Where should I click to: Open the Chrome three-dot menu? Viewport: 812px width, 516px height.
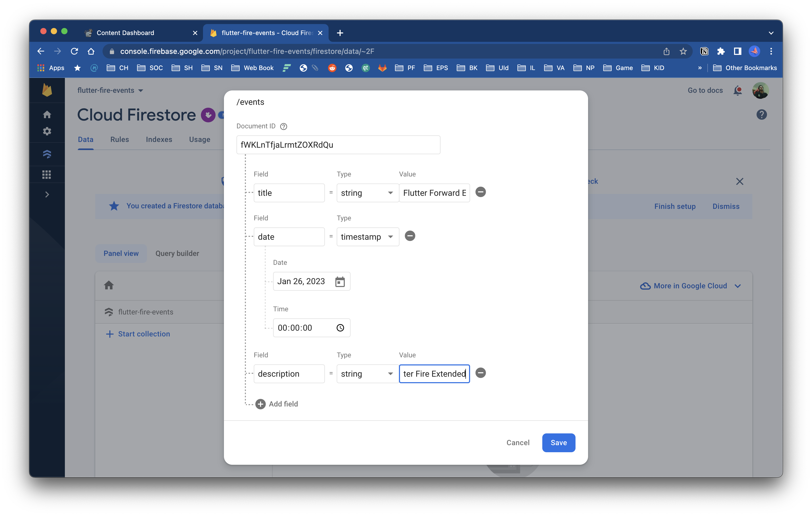771,51
